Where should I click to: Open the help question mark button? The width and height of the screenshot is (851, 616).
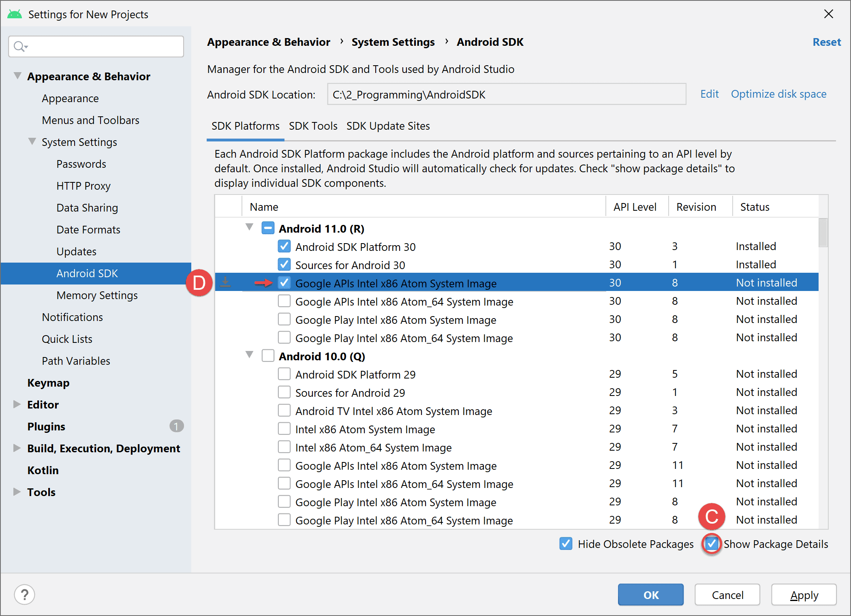[x=24, y=595]
